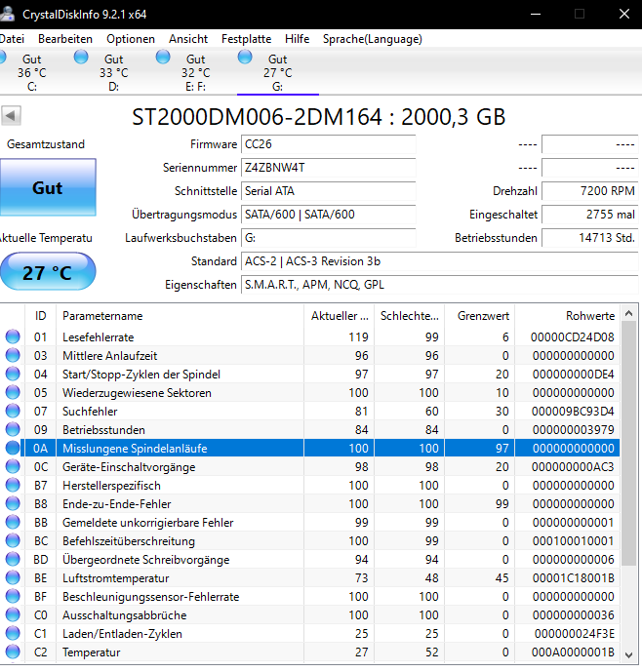The image size is (642, 672).
Task: Switch to drive D: tab at 33 °C
Action: pyautogui.click(x=113, y=72)
